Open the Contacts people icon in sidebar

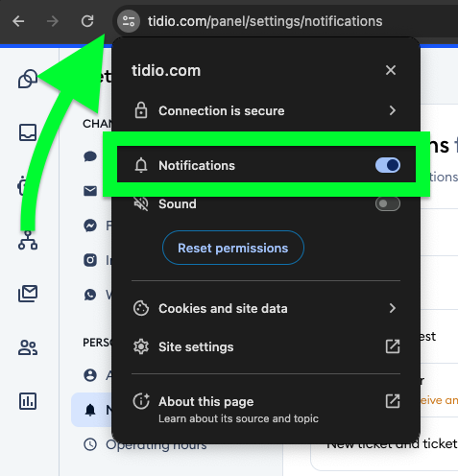coord(28,347)
